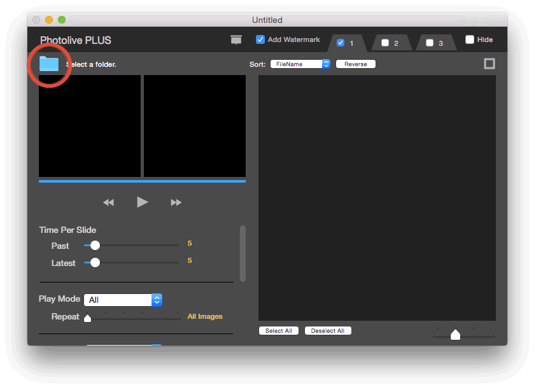Viewport: 536px width, 392px height.
Task: Click the rewind playback icon
Action: [x=108, y=202]
